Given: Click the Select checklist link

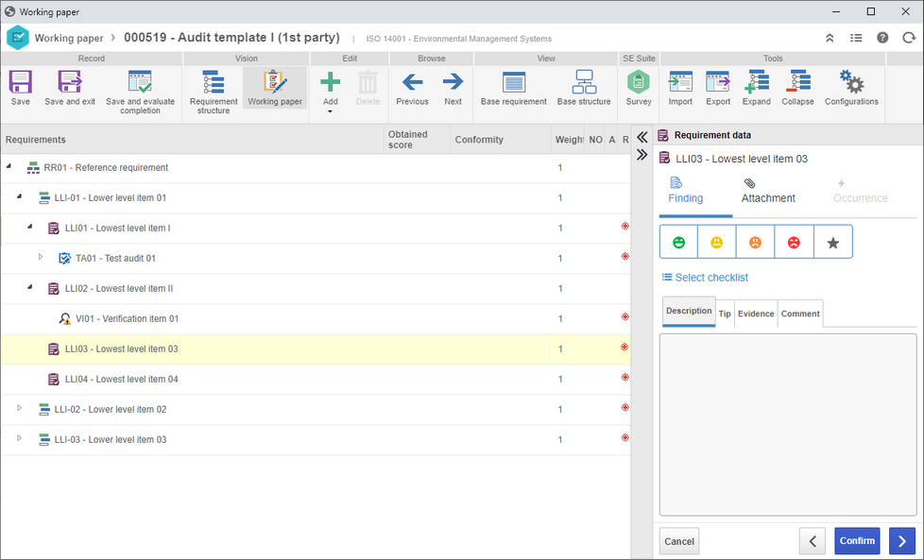Looking at the screenshot, I should tap(705, 278).
